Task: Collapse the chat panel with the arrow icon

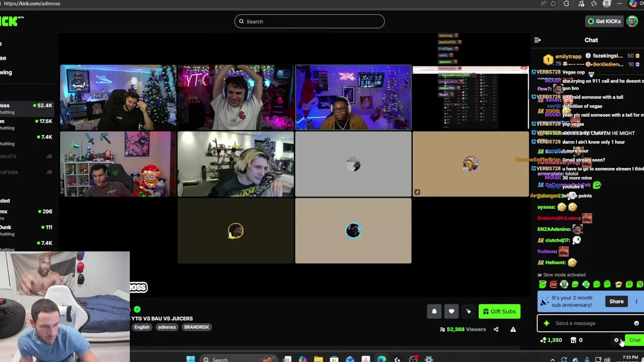Action: tap(537, 40)
